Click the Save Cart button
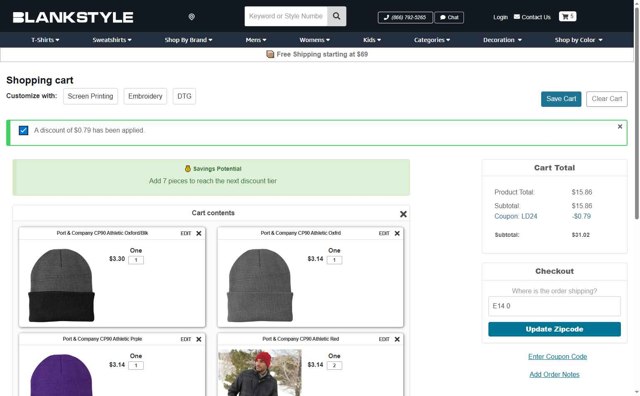 coord(561,99)
